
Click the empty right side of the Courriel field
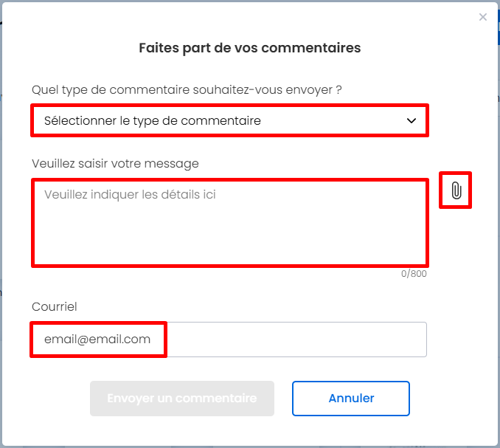click(296, 340)
